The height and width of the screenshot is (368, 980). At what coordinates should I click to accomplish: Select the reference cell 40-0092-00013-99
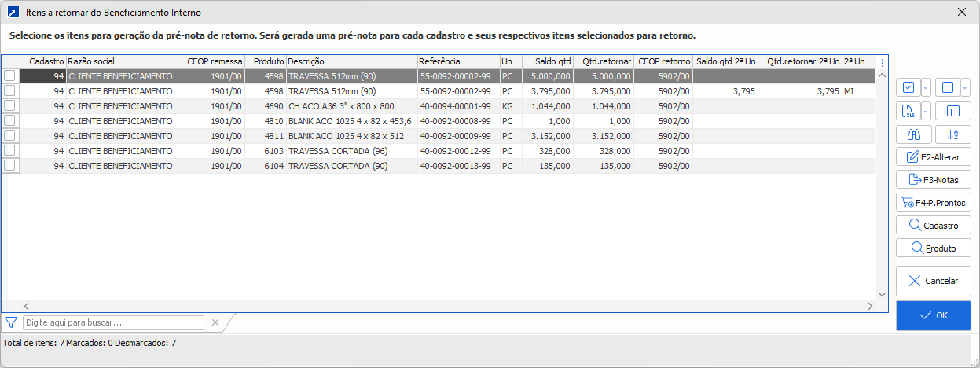point(458,166)
